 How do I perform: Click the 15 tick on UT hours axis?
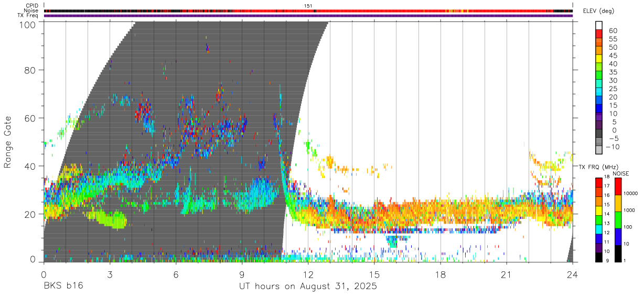[x=374, y=274]
